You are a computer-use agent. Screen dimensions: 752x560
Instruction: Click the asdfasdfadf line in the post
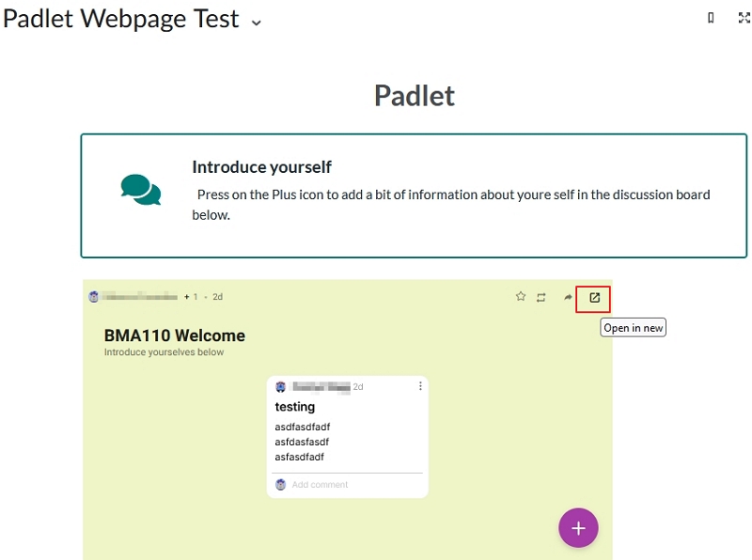point(302,427)
